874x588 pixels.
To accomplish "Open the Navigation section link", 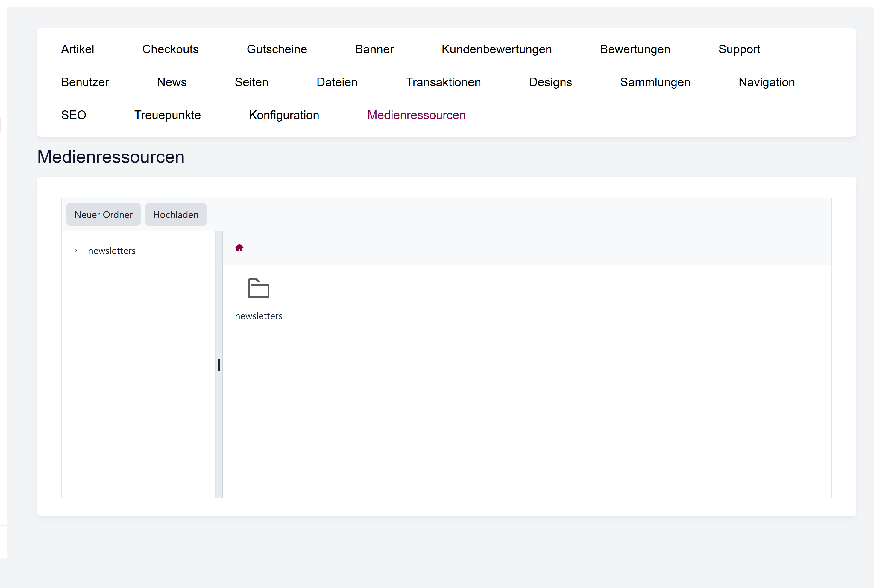I will [766, 82].
